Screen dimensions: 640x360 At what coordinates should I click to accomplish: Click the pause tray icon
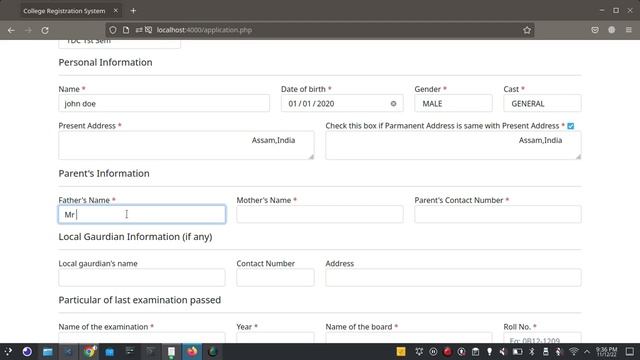(433, 351)
